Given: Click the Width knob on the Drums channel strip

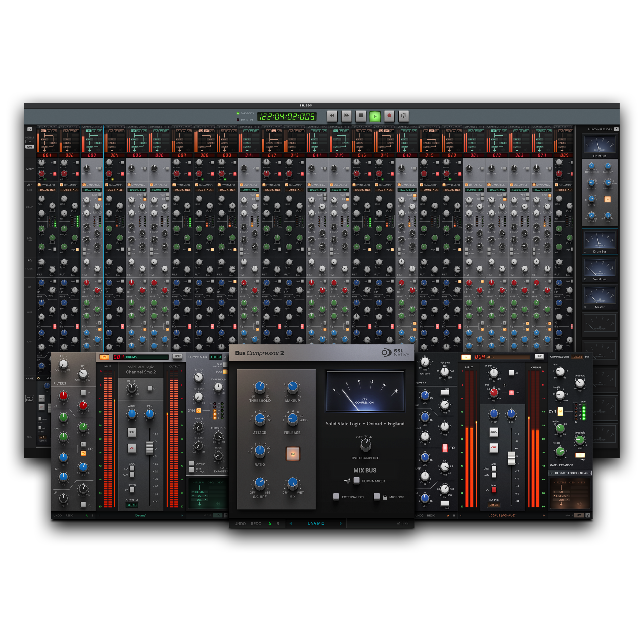Looking at the screenshot, I should (x=132, y=414).
